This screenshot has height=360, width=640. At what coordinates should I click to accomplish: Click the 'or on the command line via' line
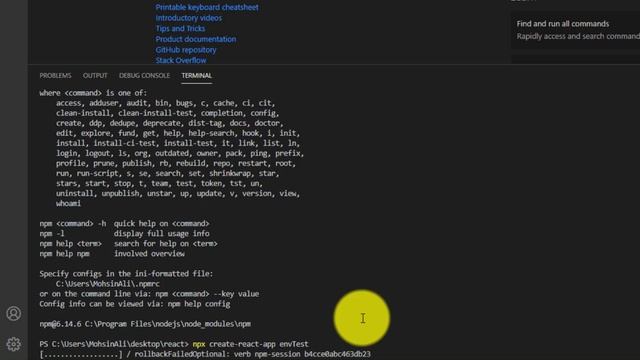[149, 294]
